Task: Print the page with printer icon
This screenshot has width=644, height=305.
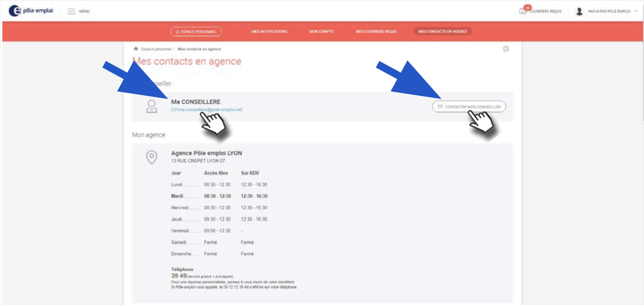Action: tap(506, 49)
